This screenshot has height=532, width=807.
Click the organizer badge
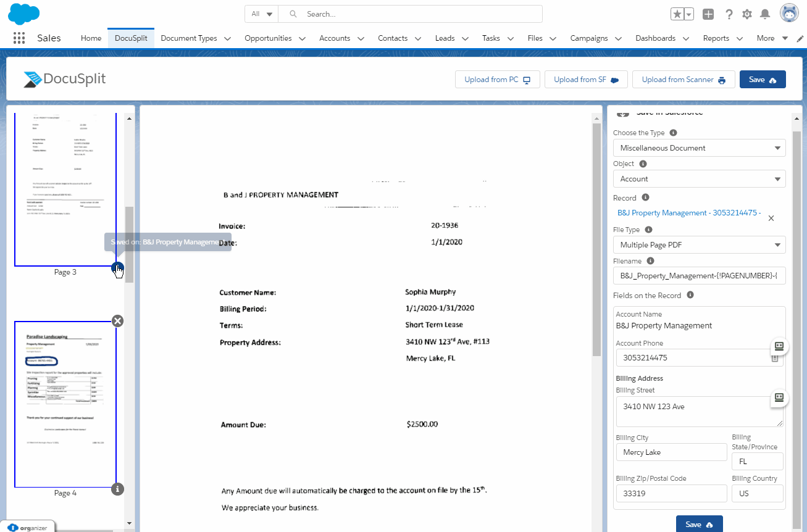click(x=28, y=527)
